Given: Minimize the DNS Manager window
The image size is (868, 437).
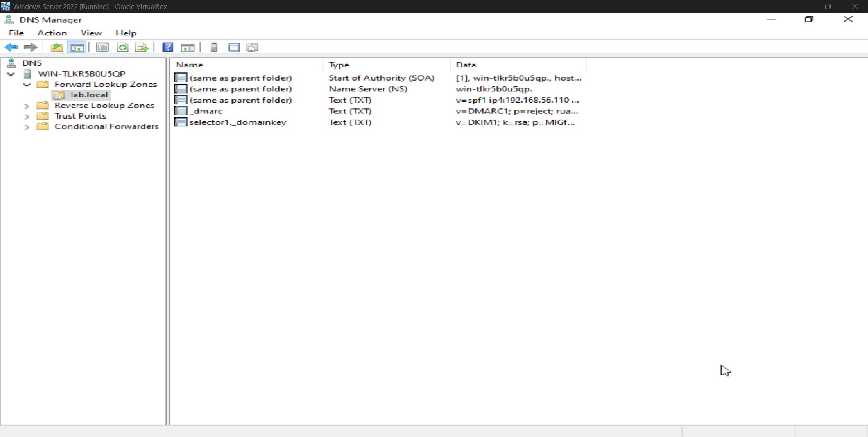Looking at the screenshot, I should click(x=771, y=19).
